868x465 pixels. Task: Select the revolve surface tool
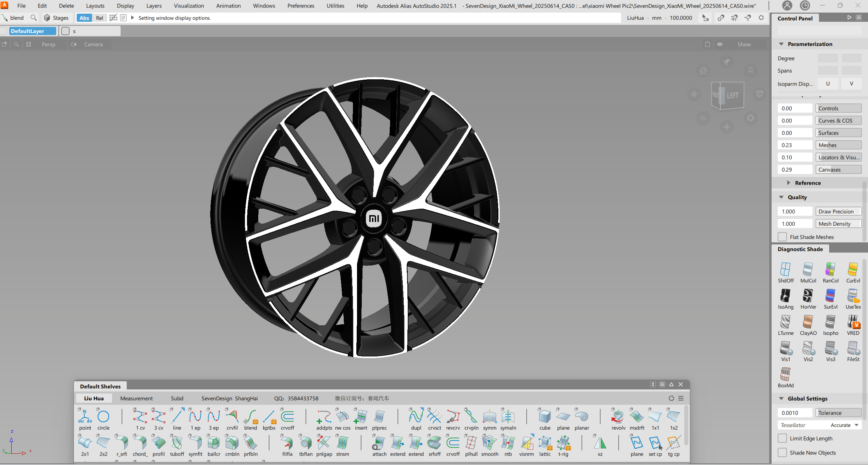[618, 417]
